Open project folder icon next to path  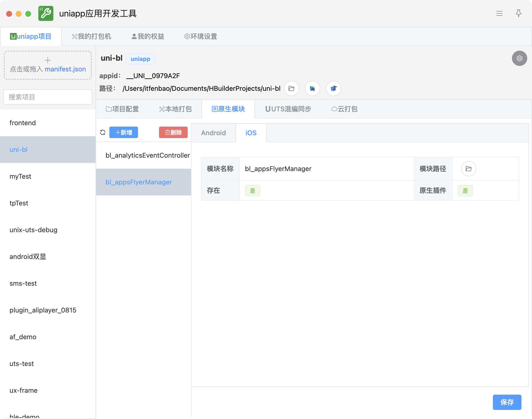pyautogui.click(x=292, y=88)
